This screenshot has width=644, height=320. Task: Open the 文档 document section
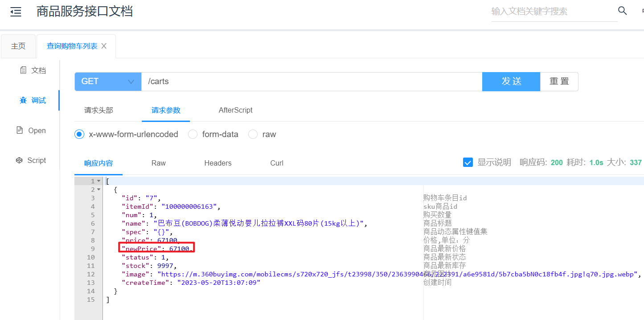coord(33,70)
